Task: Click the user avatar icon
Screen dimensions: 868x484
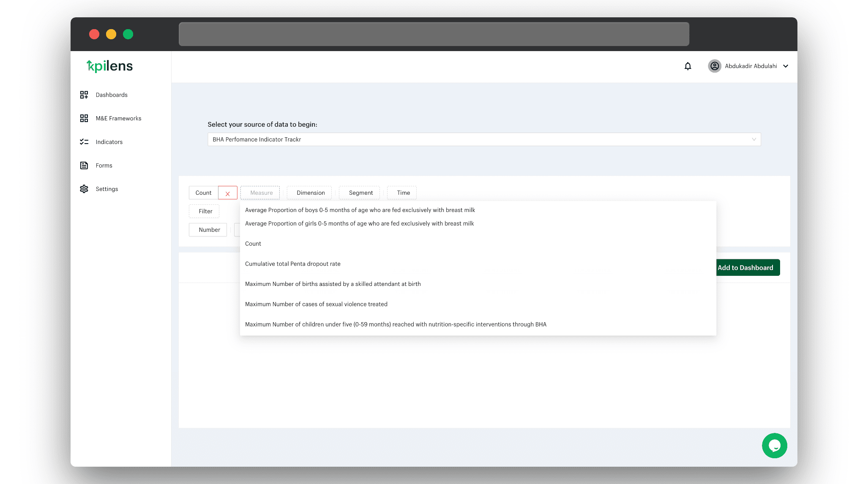Action: 714,66
